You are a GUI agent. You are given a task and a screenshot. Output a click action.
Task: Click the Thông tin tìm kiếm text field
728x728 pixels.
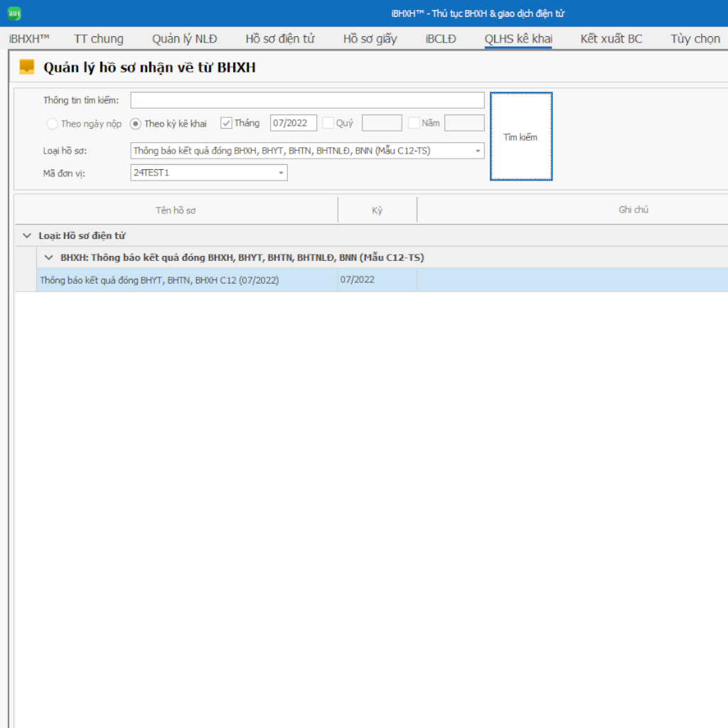pyautogui.click(x=307, y=100)
